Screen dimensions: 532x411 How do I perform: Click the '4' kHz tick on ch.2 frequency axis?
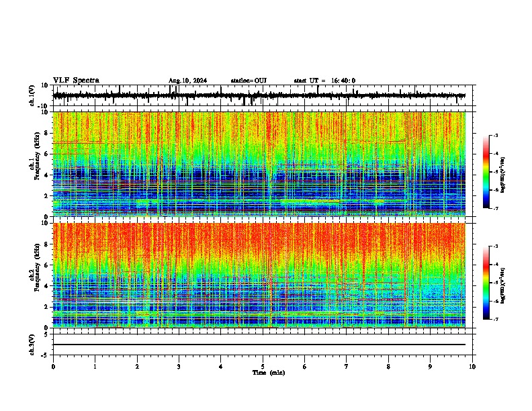click(x=47, y=286)
